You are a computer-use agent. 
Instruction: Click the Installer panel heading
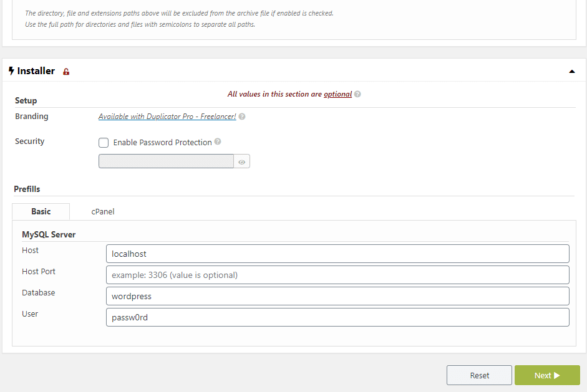[x=36, y=71]
